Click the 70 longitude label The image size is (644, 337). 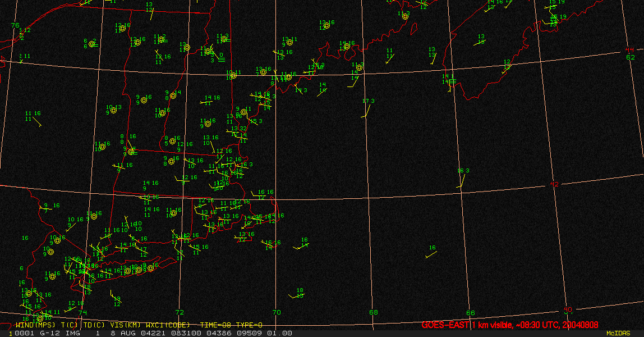(277, 313)
